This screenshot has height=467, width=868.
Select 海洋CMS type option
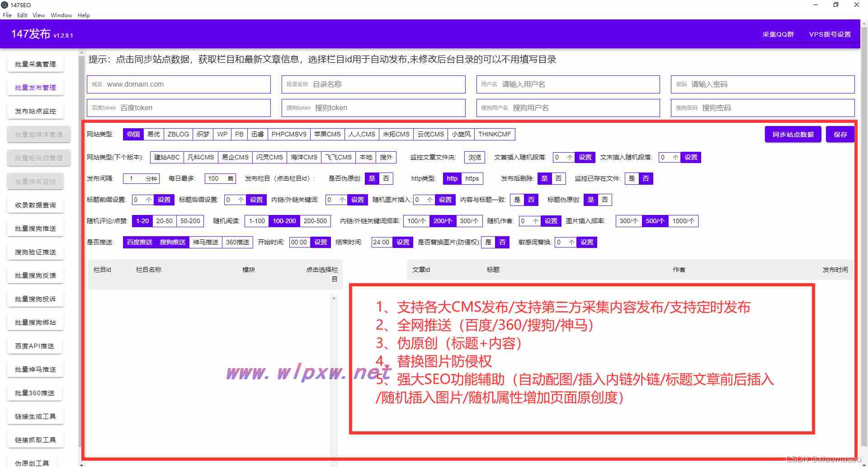pyautogui.click(x=304, y=157)
